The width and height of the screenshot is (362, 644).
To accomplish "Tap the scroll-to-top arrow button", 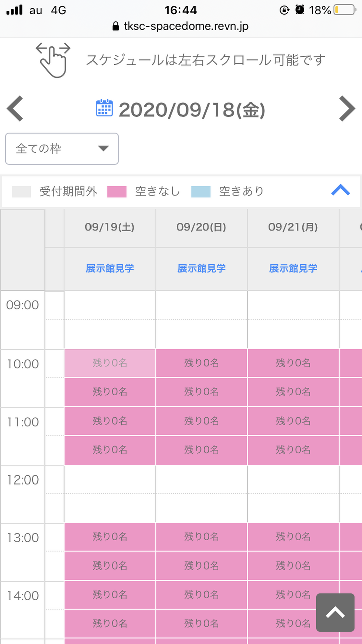I will coord(335,612).
